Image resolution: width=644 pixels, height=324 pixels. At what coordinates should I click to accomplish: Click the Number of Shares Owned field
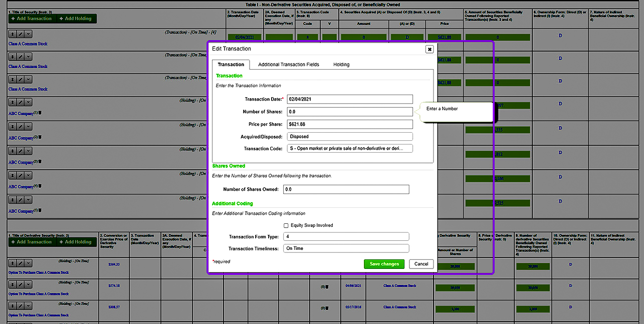pyautogui.click(x=346, y=189)
